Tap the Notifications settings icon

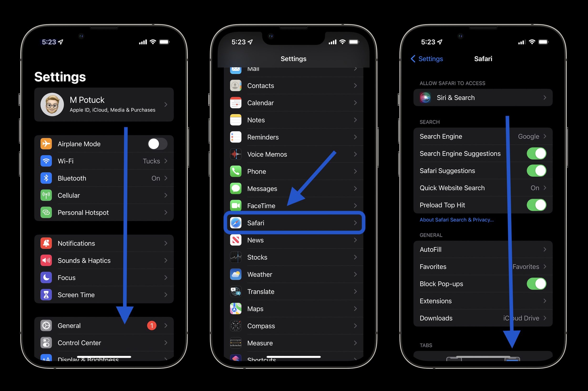(47, 243)
